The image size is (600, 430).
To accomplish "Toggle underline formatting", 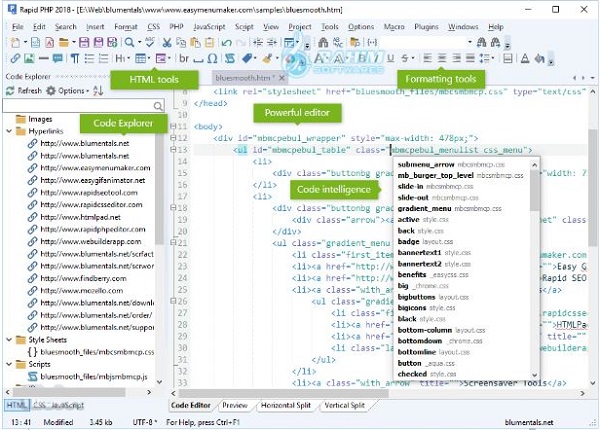I will tap(390, 59).
